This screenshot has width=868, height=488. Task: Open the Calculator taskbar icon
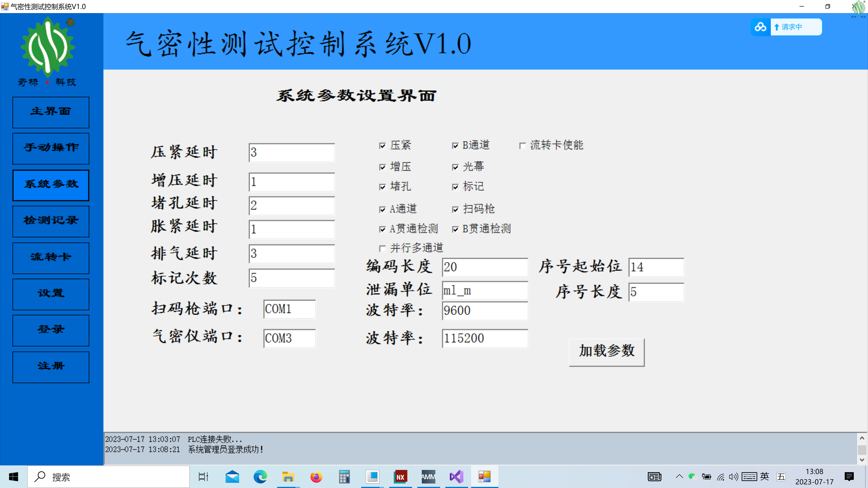tap(344, 476)
